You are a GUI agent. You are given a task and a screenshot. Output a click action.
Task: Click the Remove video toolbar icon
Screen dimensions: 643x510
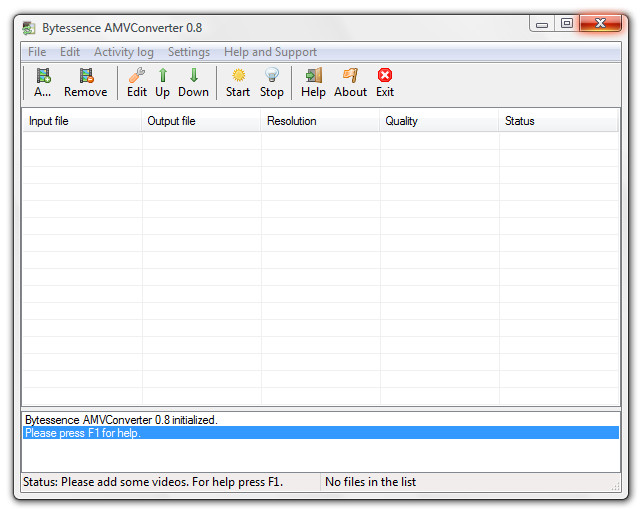[86, 82]
